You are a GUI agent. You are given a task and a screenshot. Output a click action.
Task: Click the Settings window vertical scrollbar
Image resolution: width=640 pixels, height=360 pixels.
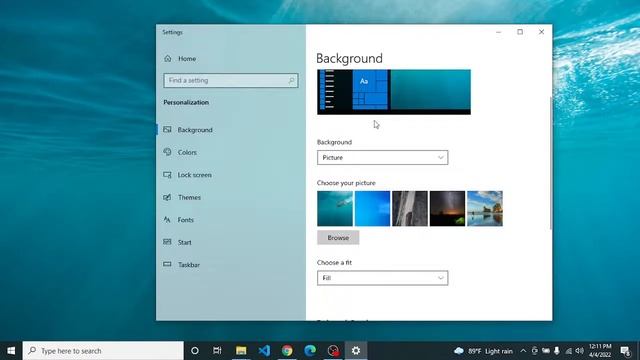pyautogui.click(x=551, y=163)
